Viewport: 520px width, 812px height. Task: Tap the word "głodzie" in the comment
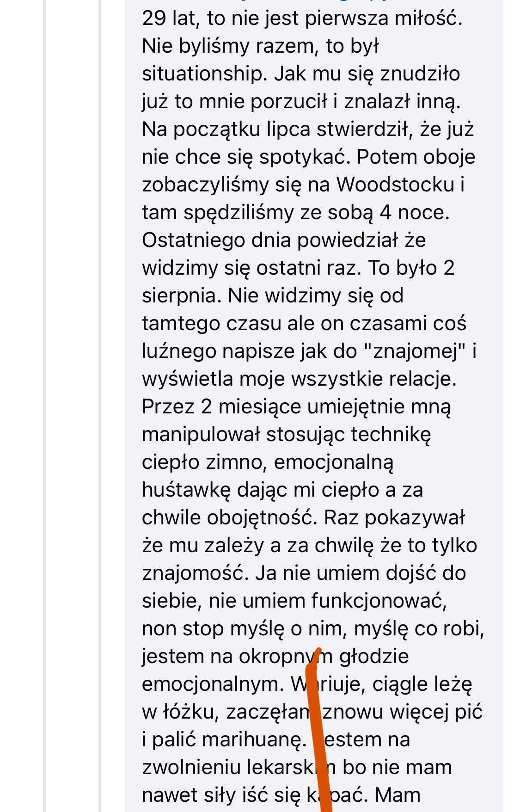pos(374,656)
